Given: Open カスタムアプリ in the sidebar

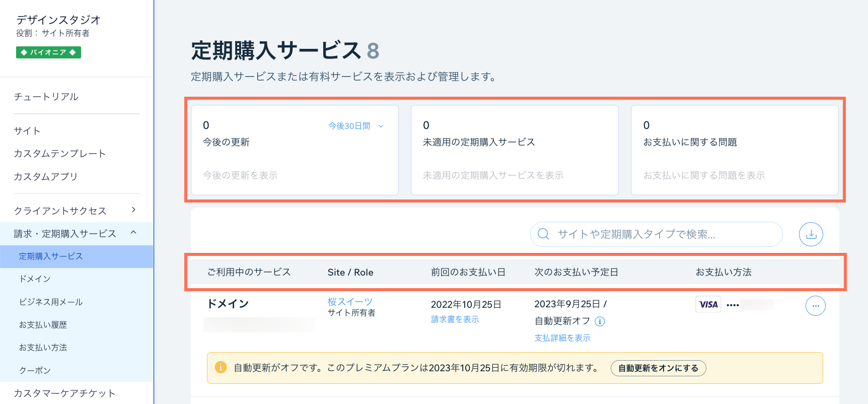Looking at the screenshot, I should (x=46, y=177).
